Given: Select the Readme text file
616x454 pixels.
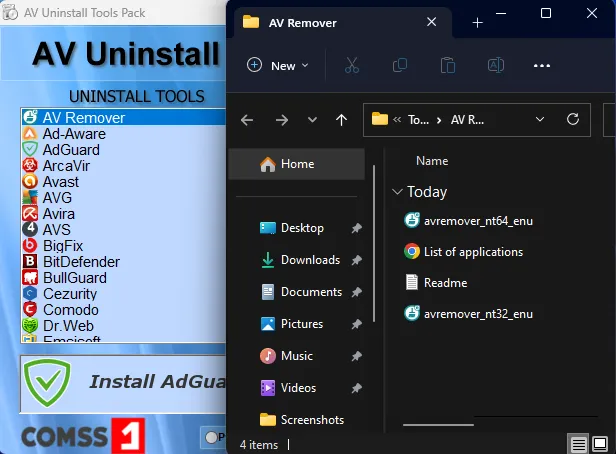Looking at the screenshot, I should (436, 283).
